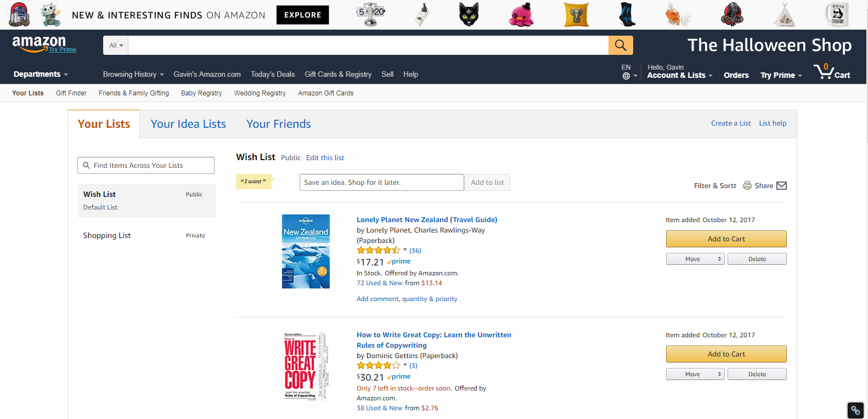The height and width of the screenshot is (419, 868).
Task: Open the Write Great Copy cover thumbnail
Action: coord(306,366)
